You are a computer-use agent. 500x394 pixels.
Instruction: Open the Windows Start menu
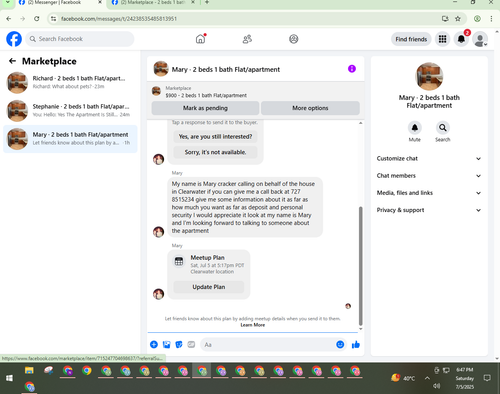click(9, 378)
